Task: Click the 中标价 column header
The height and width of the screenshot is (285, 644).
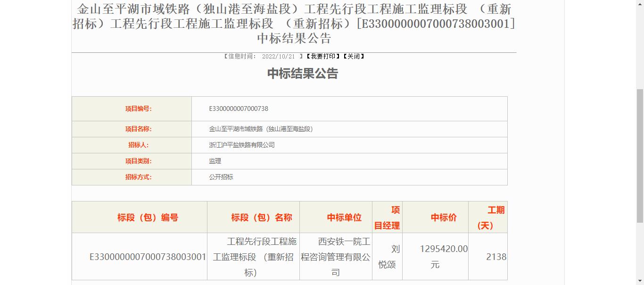Action: (x=444, y=218)
